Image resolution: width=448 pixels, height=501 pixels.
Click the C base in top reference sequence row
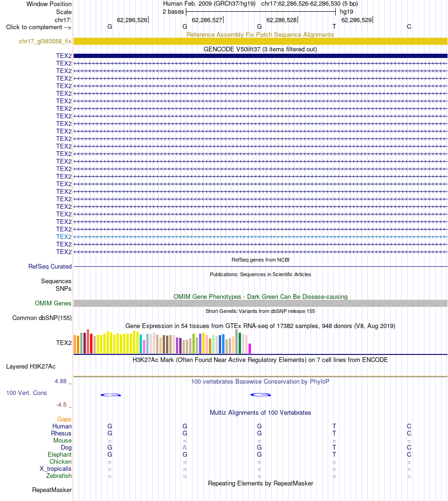click(x=409, y=26)
